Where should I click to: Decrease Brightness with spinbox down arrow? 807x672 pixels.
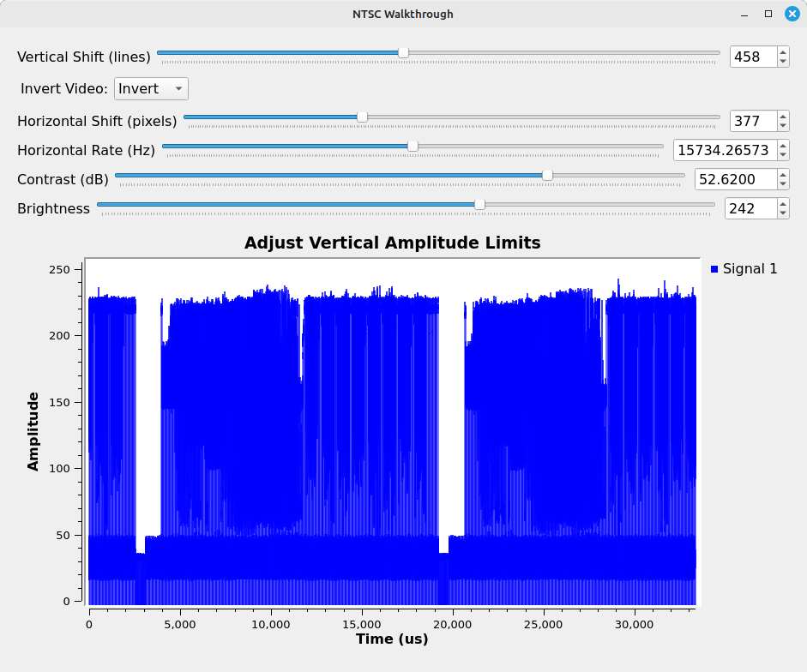click(782, 213)
